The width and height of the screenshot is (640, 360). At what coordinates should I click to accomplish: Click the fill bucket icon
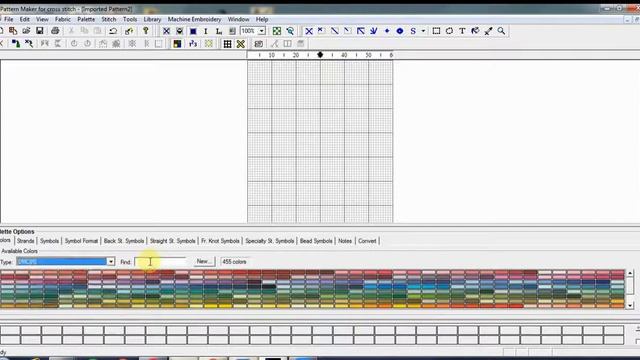(x=475, y=31)
